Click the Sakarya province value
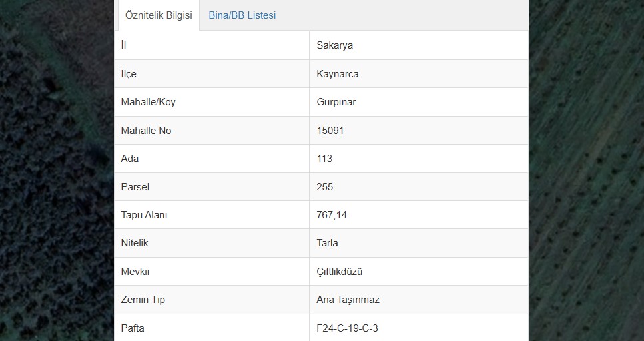644x341 pixels. 334,45
